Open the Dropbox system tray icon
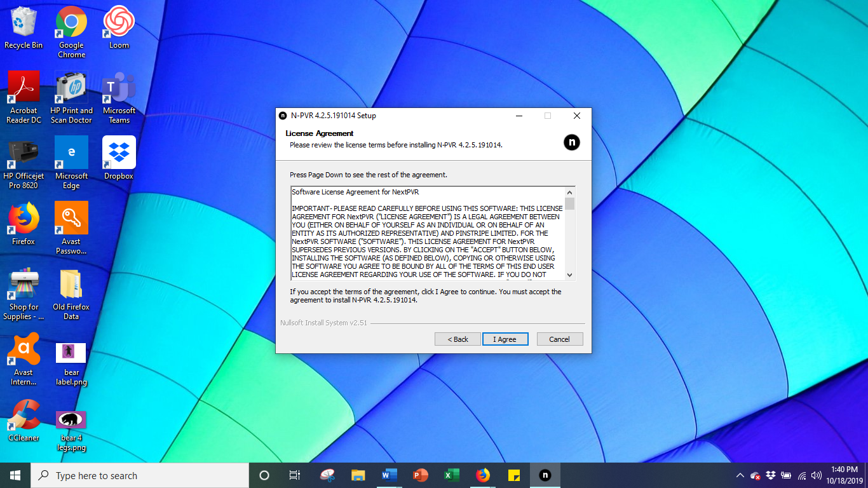Screen dimensions: 868x488 [771, 475]
